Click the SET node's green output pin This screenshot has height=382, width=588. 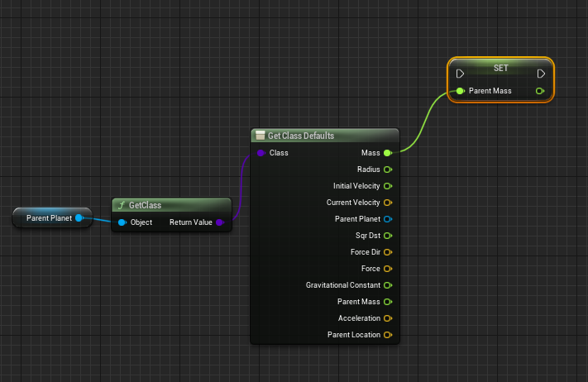coord(540,90)
